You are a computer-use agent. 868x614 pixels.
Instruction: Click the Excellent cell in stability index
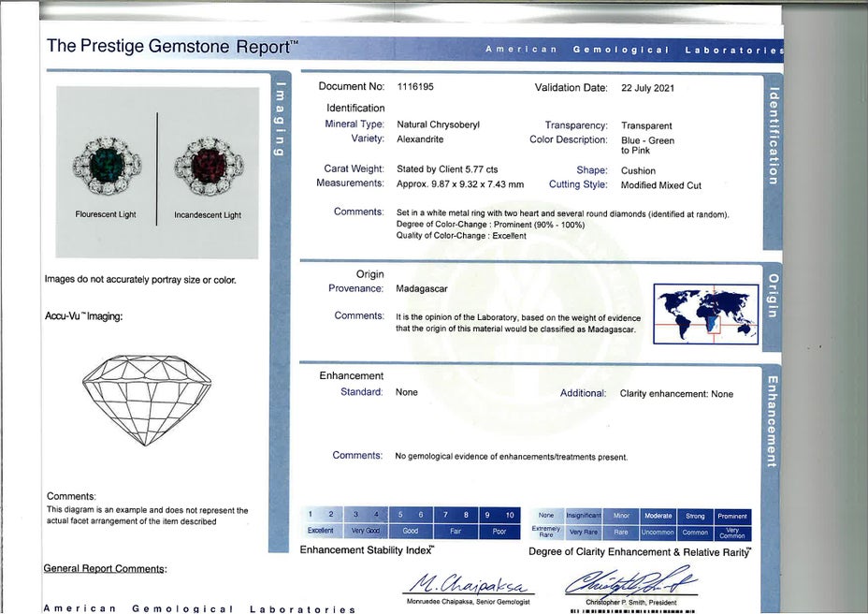coord(320,531)
